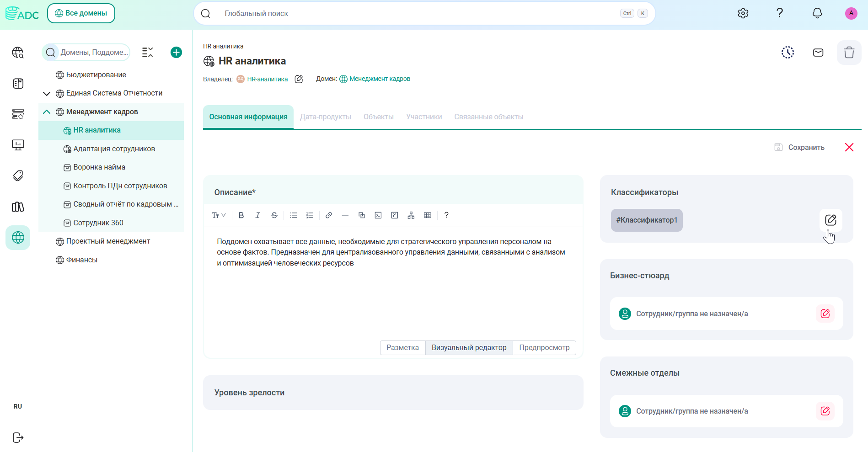Screen dimensions: 868x452
Task: Open the text size dropdown
Action: pyautogui.click(x=219, y=215)
